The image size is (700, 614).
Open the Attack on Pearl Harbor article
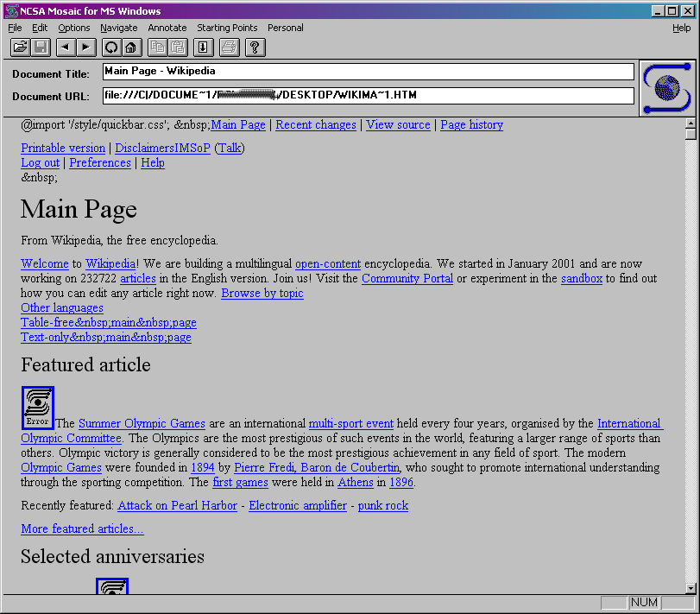click(177, 505)
